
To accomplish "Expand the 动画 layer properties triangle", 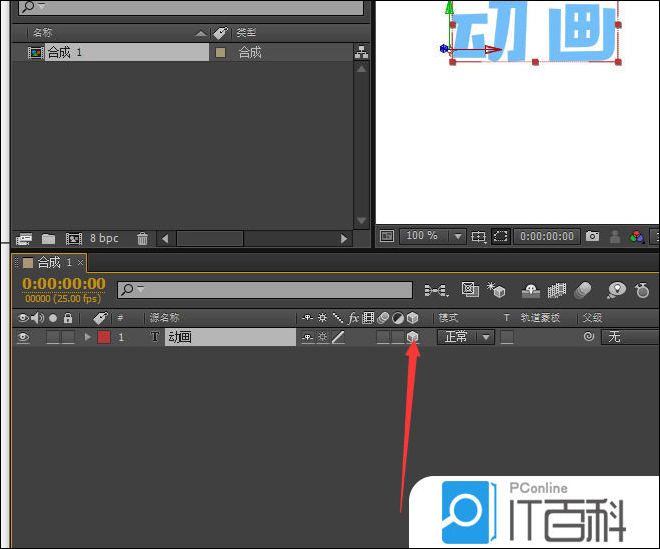I will pyautogui.click(x=88, y=337).
